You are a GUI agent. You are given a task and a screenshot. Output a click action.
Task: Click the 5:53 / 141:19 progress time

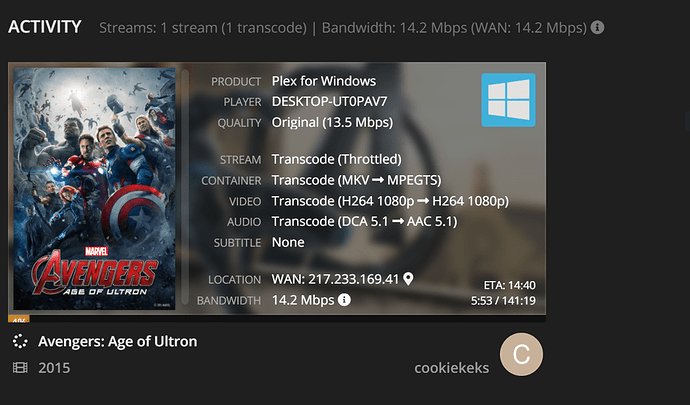[503, 300]
